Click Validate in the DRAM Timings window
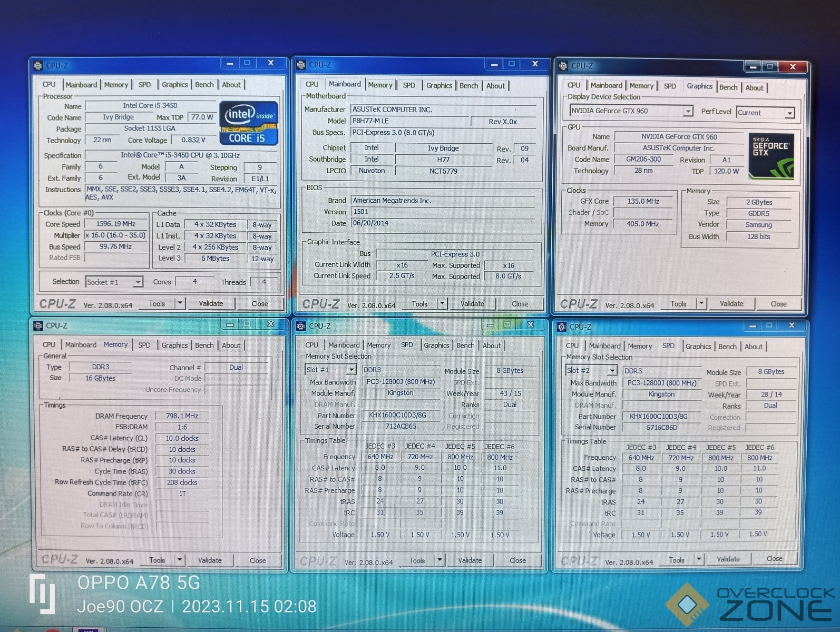 pos(210,560)
